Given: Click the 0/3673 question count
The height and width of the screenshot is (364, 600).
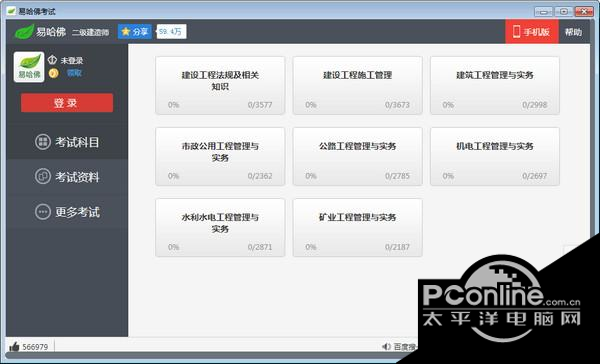Looking at the screenshot, I should [397, 105].
